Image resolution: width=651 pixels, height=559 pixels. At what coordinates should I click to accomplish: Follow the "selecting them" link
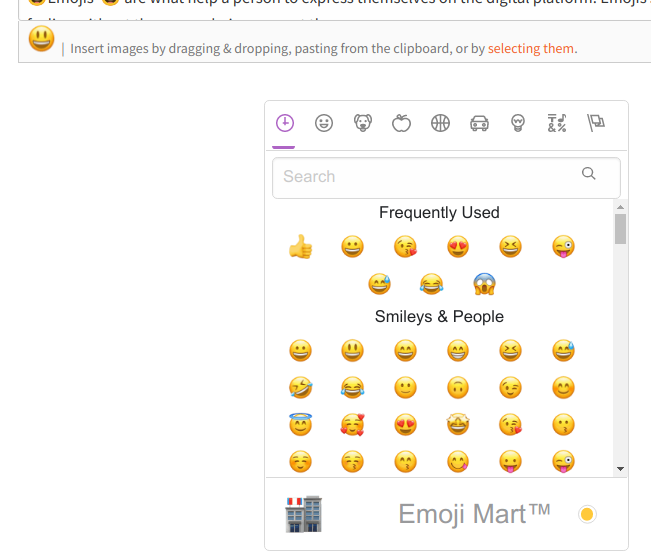(531, 49)
